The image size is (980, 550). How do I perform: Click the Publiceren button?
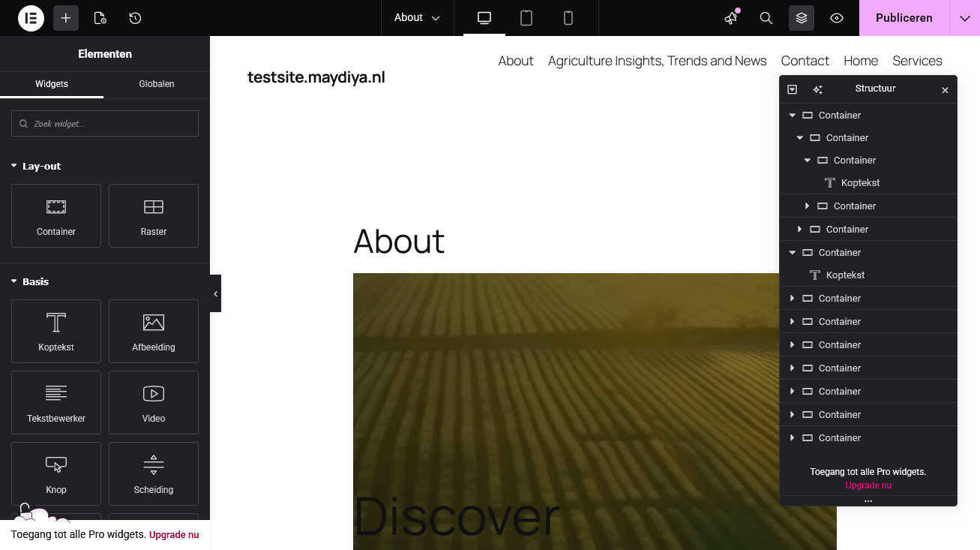click(x=904, y=18)
